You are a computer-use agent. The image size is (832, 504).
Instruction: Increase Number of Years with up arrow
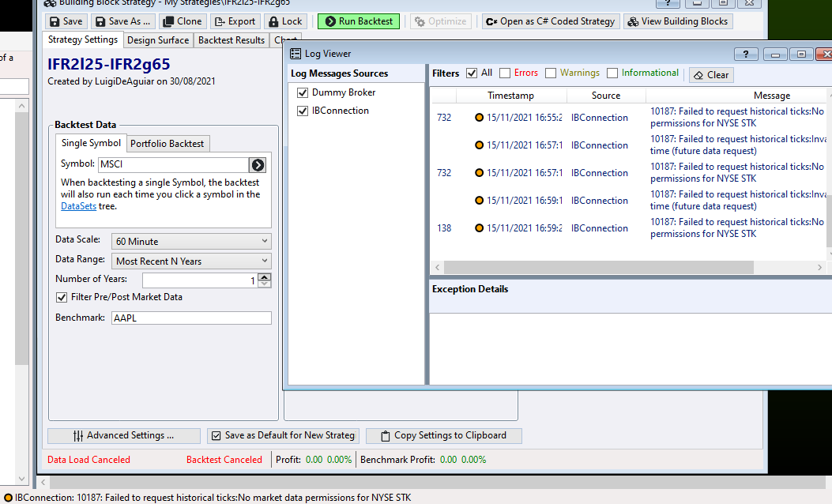[x=264, y=276]
